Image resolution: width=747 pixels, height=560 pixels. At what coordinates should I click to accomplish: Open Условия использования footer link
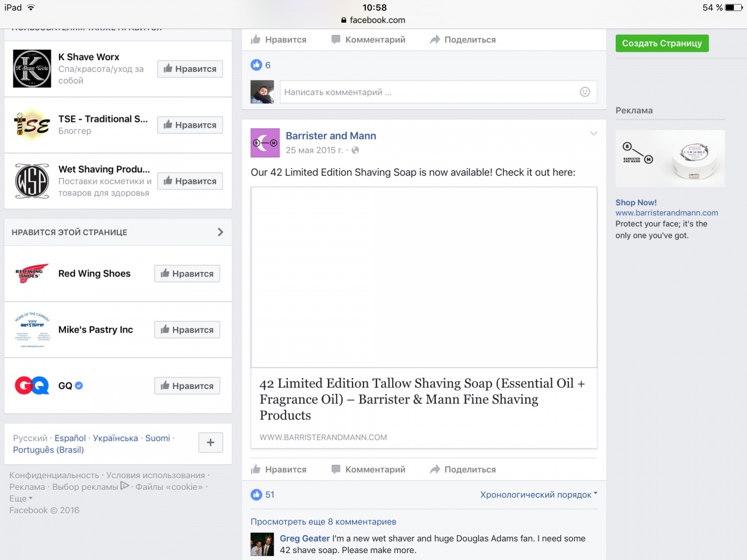point(156,475)
